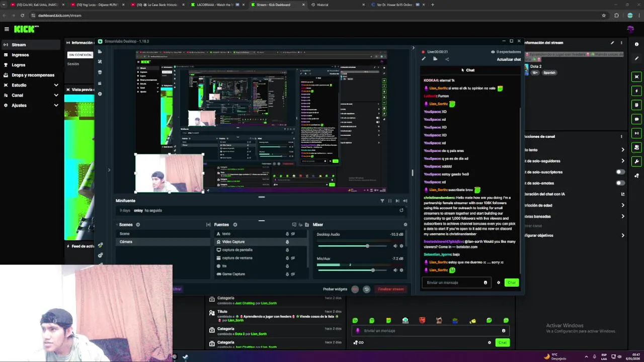Toggle lock on captura de pantalla source
The width and height of the screenshot is (644, 362).
(x=287, y=250)
